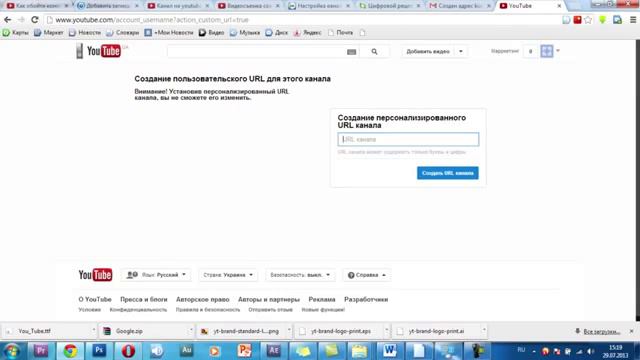
Task: Click the browser Back arrow
Action: pos(8,20)
